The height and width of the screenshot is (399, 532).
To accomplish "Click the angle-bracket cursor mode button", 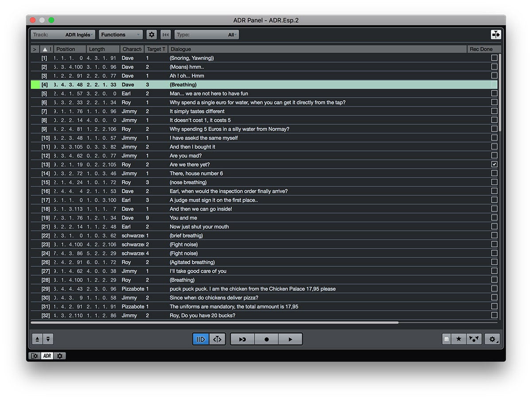I will tap(217, 339).
